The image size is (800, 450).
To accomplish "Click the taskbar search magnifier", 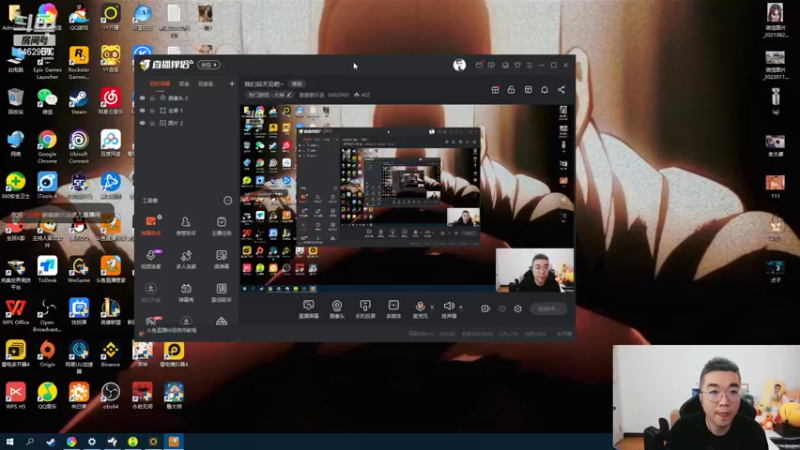I will (30, 442).
